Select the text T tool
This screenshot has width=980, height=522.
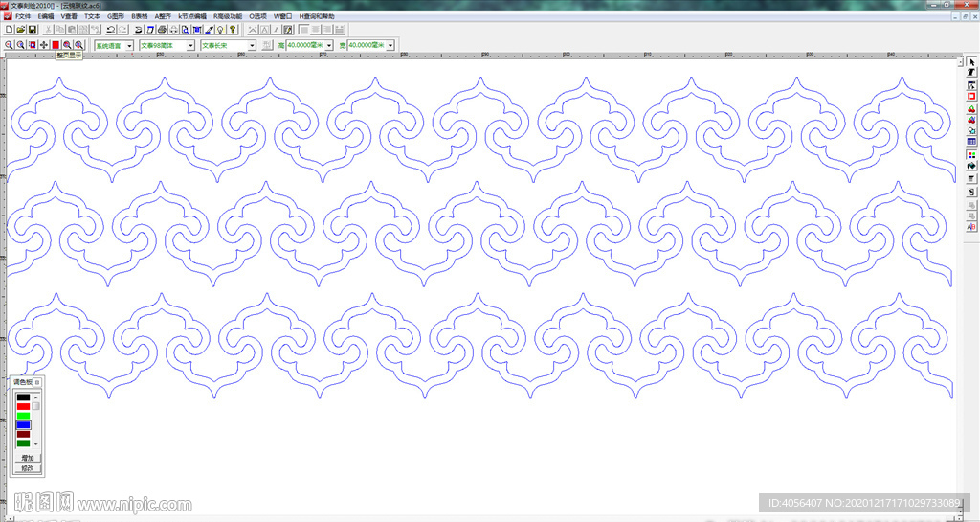coord(971,73)
